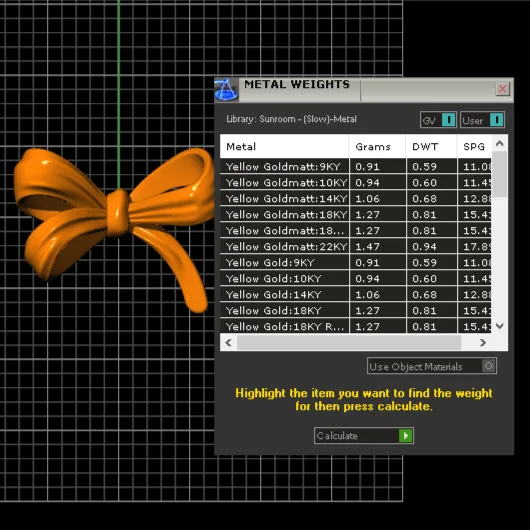The image size is (530, 530).
Task: Select the Yellow Gold:18KY row
Action: [356, 310]
